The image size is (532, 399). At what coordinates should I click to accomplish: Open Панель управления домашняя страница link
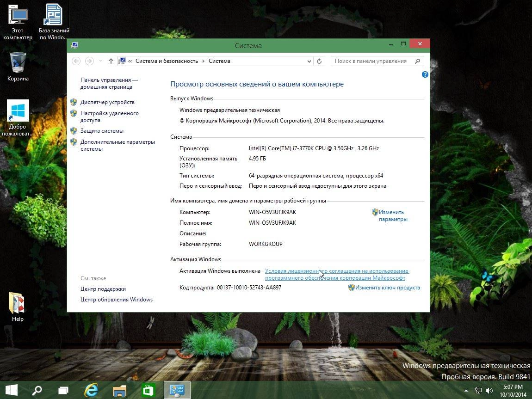tap(109, 83)
